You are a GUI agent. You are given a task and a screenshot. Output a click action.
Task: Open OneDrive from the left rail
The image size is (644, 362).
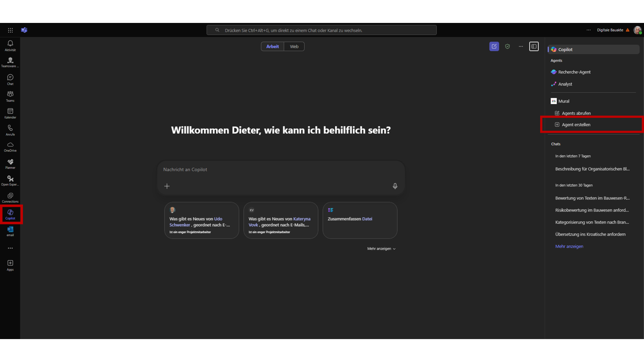click(10, 147)
